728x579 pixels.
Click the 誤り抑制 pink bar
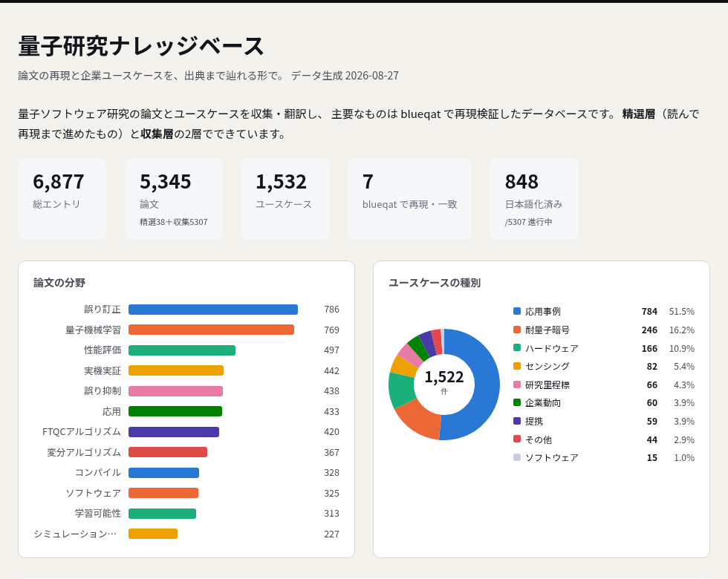[175, 391]
